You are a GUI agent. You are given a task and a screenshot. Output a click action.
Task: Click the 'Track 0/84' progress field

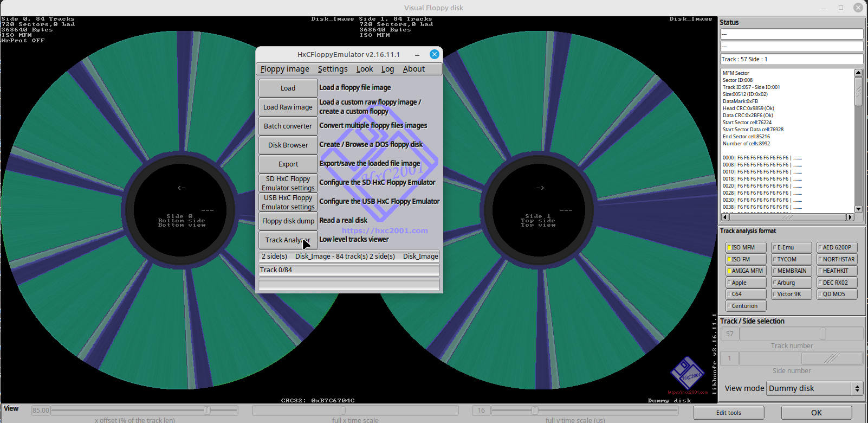[349, 270]
